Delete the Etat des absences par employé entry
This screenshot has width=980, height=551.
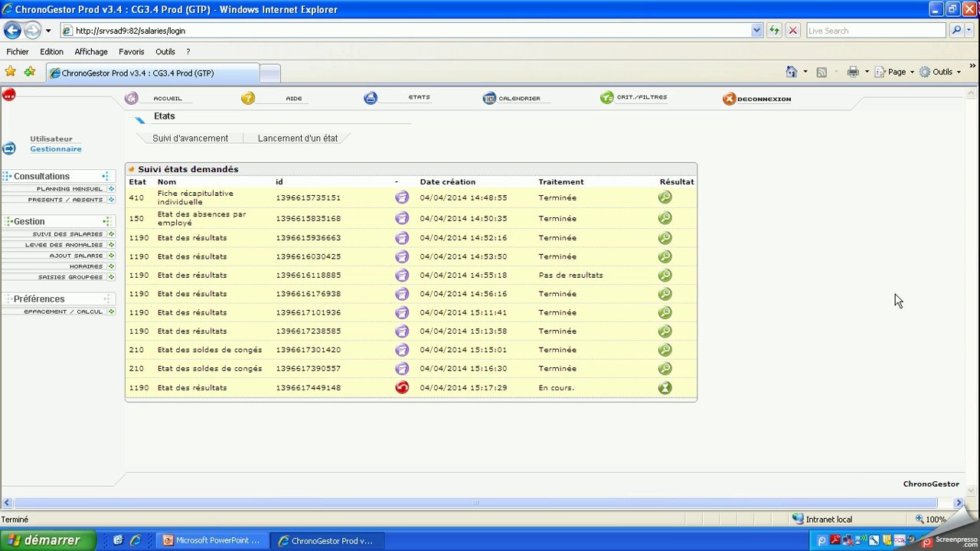coord(402,218)
